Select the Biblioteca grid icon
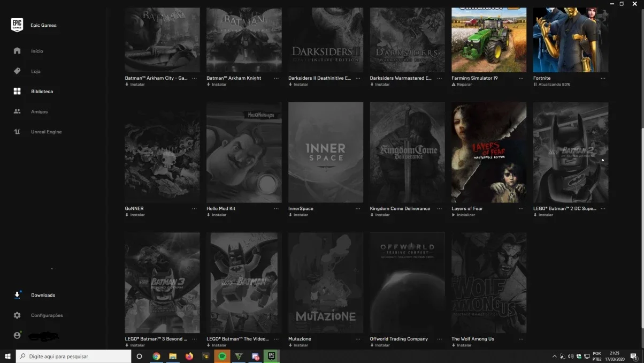This screenshot has height=363, width=644. tap(17, 92)
